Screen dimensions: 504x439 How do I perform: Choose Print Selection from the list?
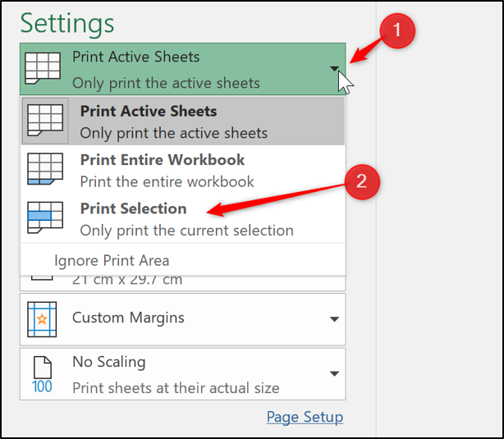134,208
